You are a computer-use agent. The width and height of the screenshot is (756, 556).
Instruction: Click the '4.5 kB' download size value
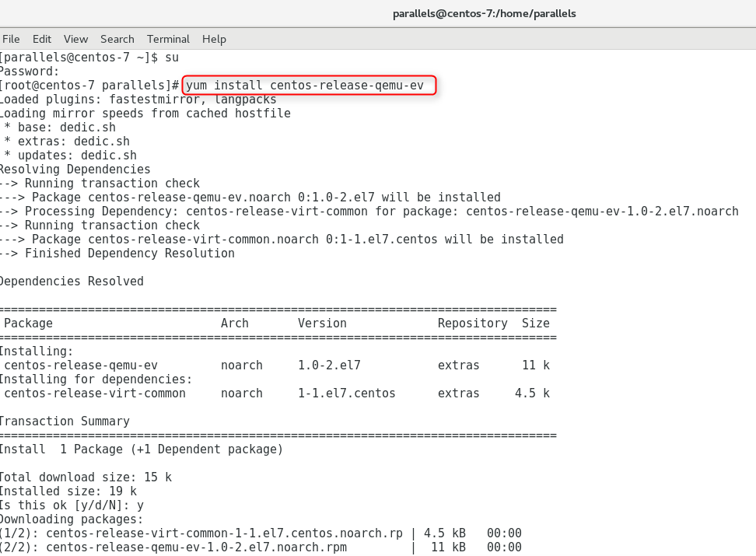(445, 533)
